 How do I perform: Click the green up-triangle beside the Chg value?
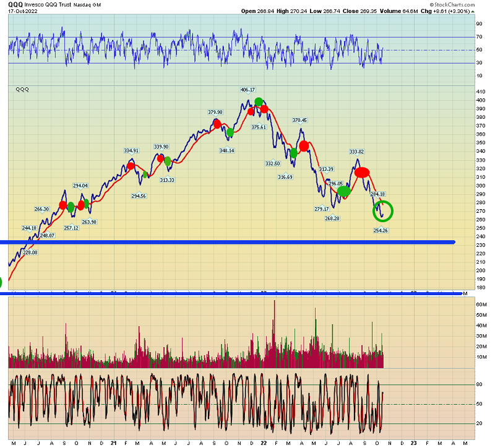pyautogui.click(x=473, y=11)
